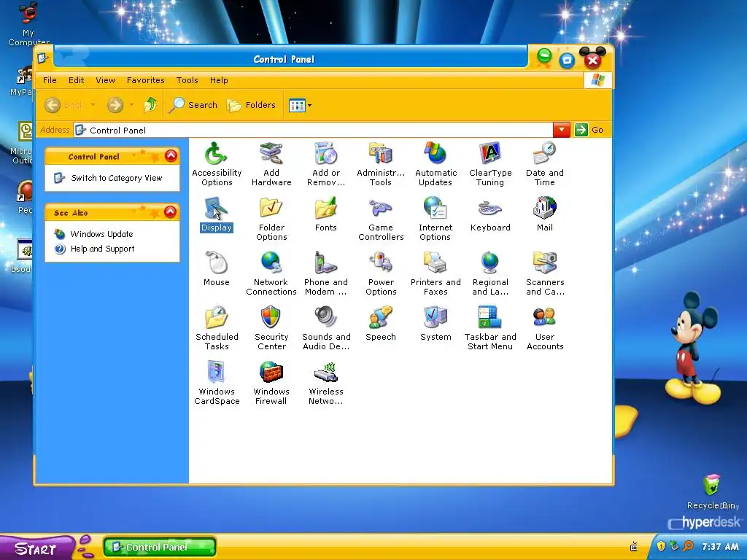The image size is (747, 560).
Task: Open the Start menu
Action: [36, 548]
